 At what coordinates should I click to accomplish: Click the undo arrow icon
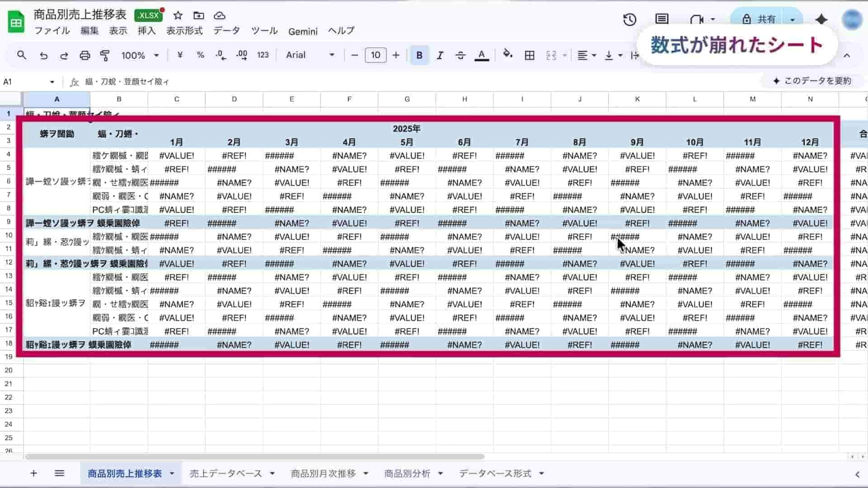click(43, 55)
